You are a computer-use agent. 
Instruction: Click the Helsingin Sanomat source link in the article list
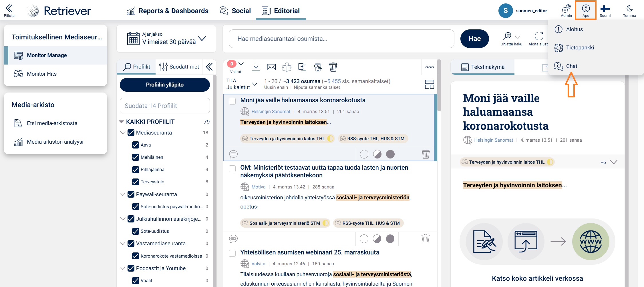pos(271,112)
